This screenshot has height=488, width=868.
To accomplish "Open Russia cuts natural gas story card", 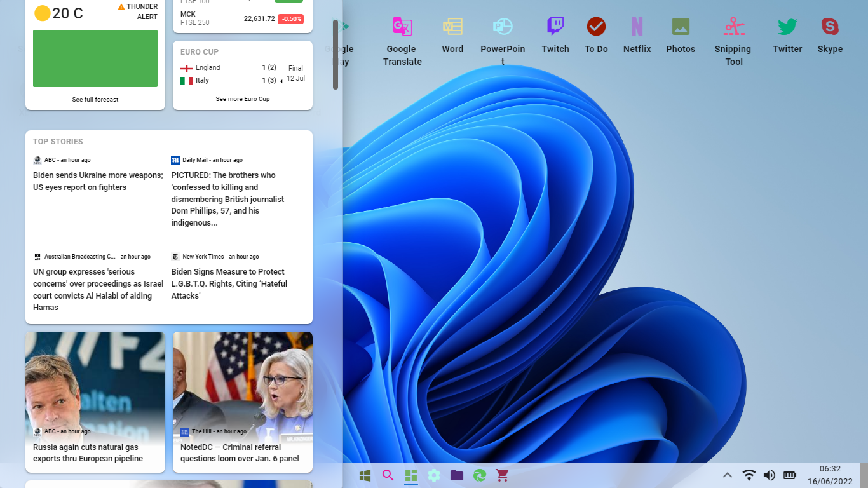I will coord(95,402).
